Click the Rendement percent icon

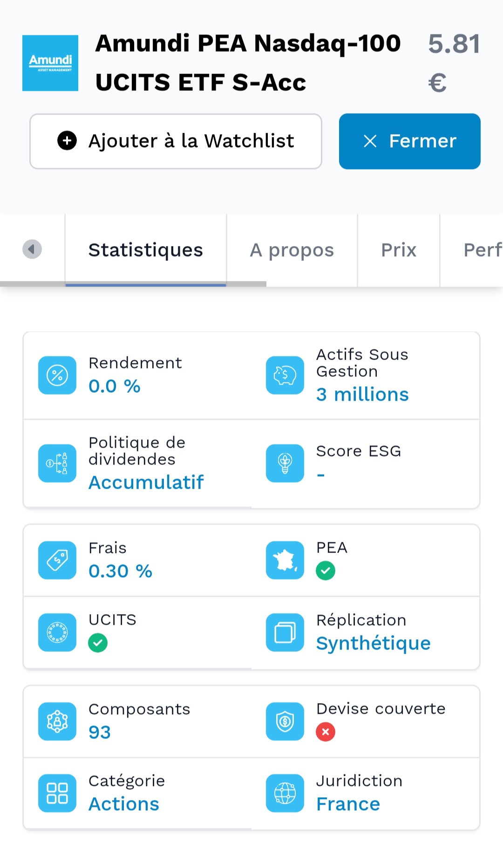(x=57, y=375)
